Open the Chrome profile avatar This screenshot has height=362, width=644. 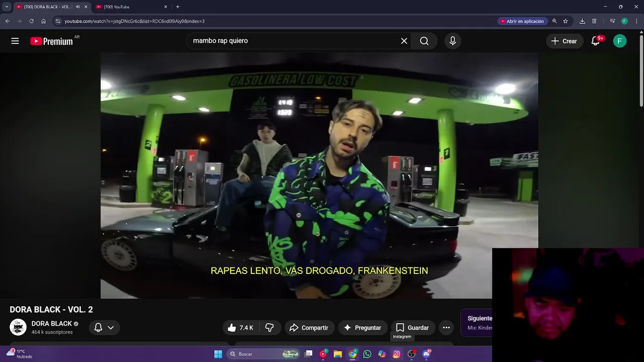(x=624, y=21)
